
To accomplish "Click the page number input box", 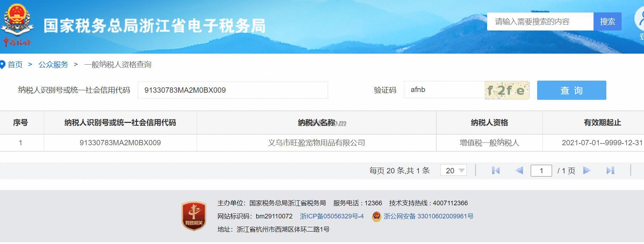I will click(x=541, y=170).
